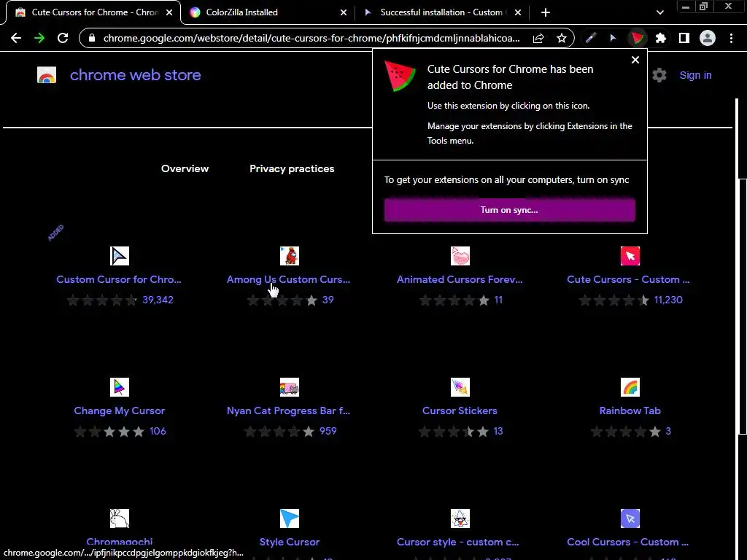Close the Cute Cursors for Chrome tab
The height and width of the screenshot is (560, 747).
pyautogui.click(x=169, y=12)
